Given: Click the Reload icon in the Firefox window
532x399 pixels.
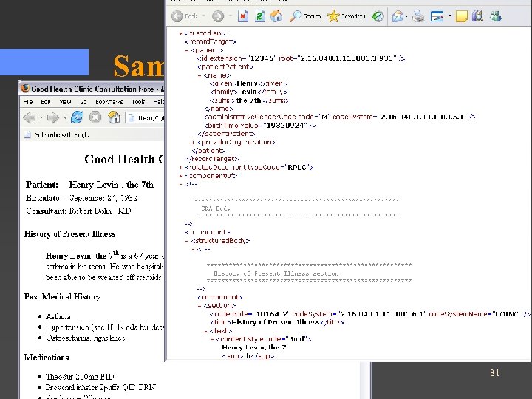Looking at the screenshot, I should click(77, 117).
